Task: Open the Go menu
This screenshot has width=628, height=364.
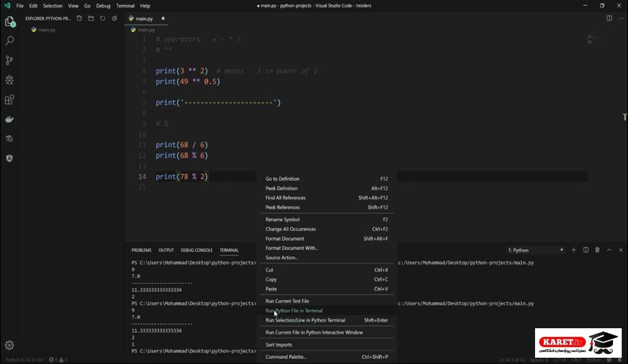Action: pyautogui.click(x=87, y=6)
